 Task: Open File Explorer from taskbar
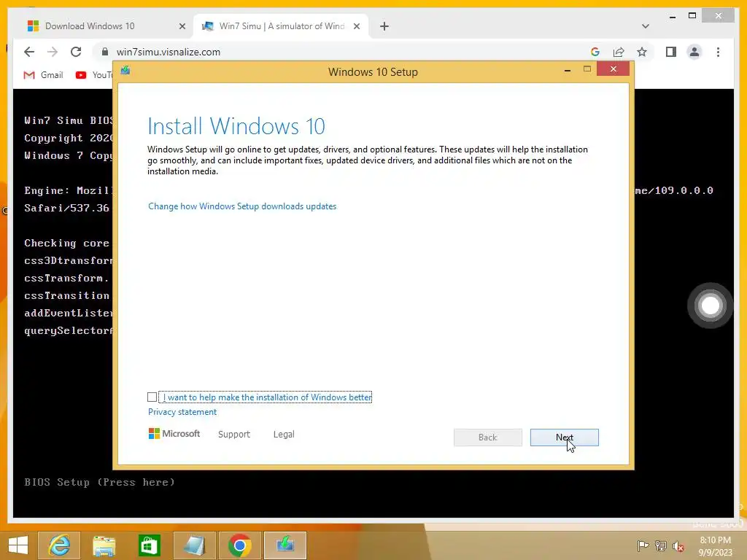[104, 545]
